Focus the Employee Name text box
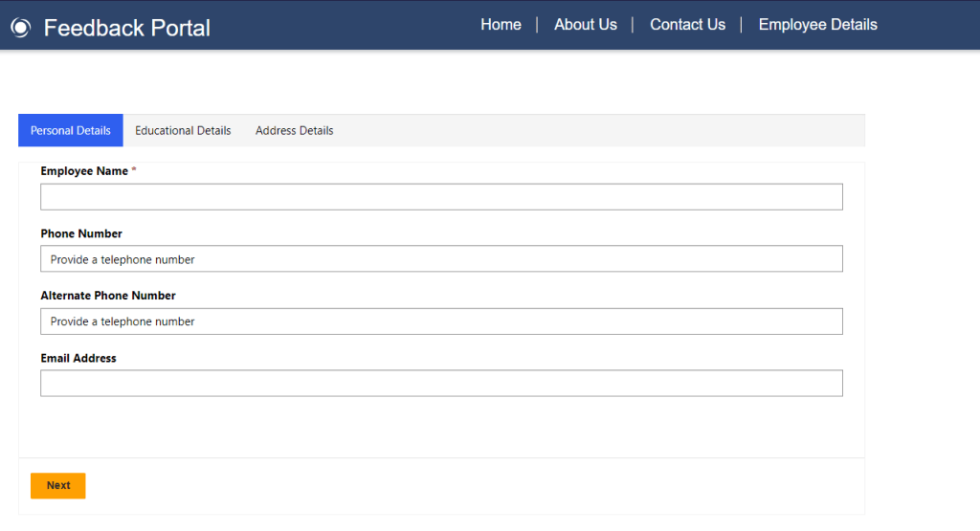 click(x=441, y=197)
